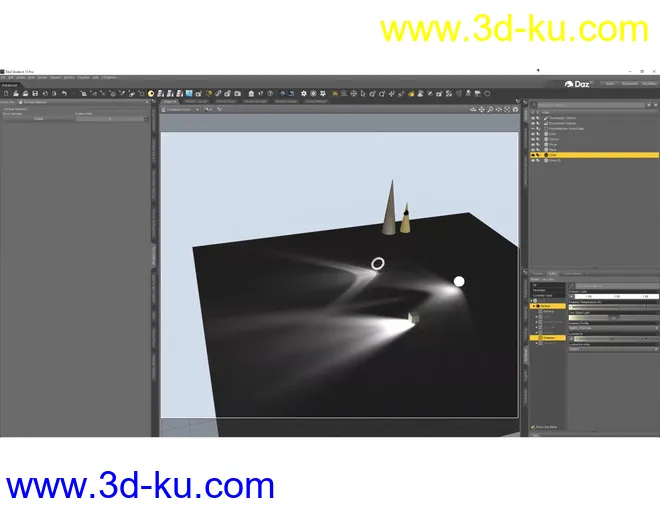Select the Currently Used filter in Surfaces pane
The image size is (660, 507).
click(542, 297)
